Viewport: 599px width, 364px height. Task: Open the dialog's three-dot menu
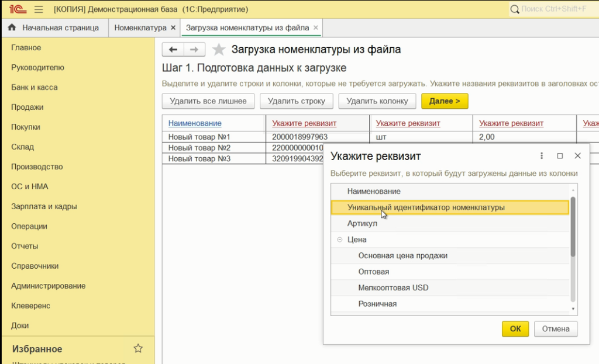pos(541,155)
